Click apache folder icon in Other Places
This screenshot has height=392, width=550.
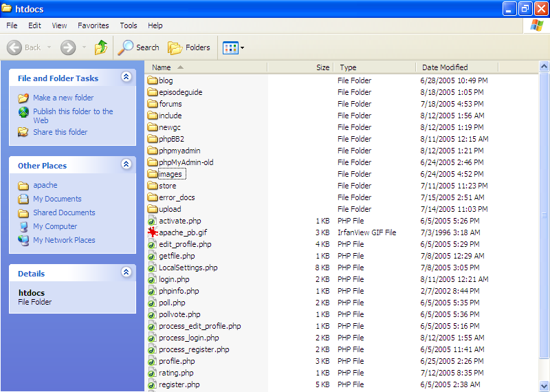[x=23, y=185]
